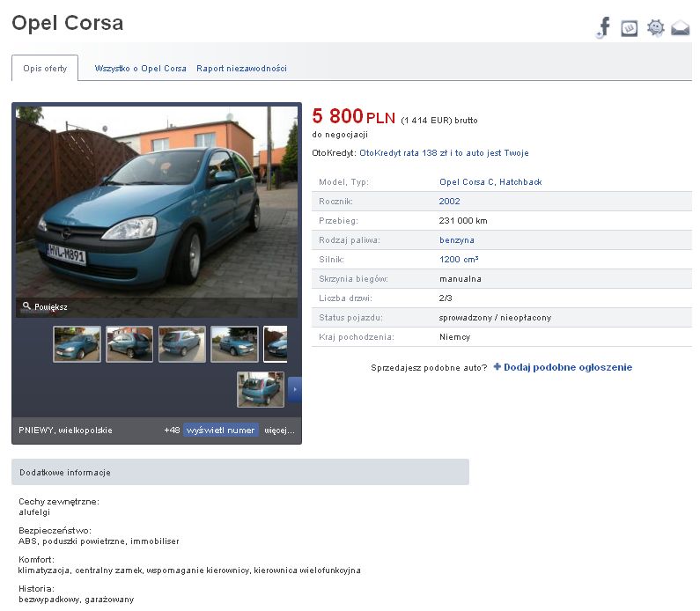Screen dimensions: 700x611
Task: Click the benzyna fuel type link
Action: (457, 240)
